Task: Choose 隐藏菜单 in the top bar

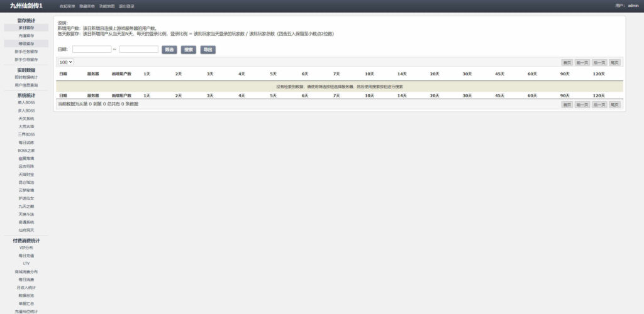Action: point(87,6)
